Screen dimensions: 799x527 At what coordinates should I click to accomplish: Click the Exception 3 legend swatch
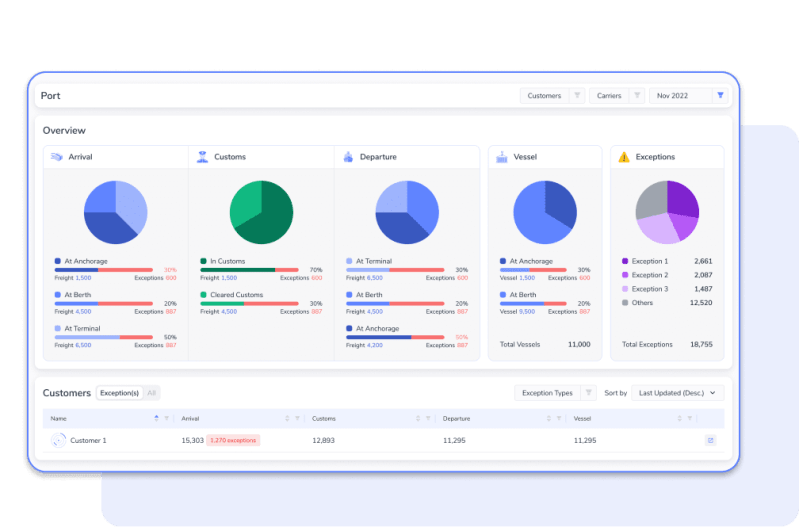click(625, 289)
